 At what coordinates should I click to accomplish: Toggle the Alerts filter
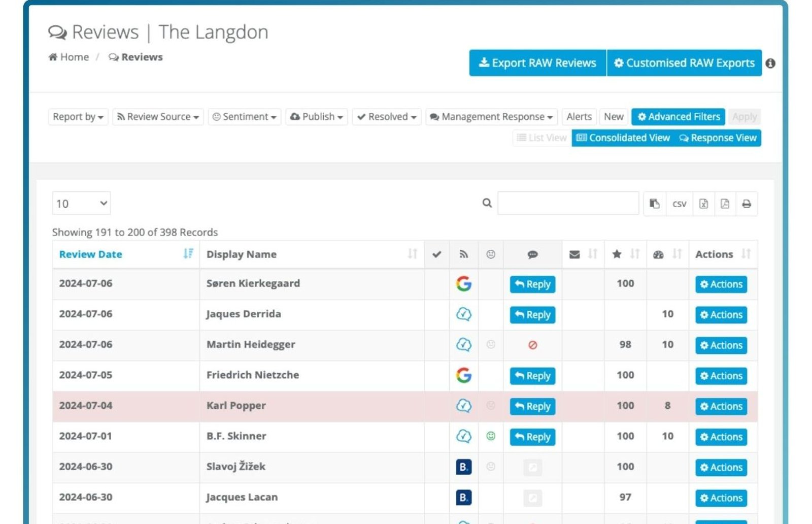[x=579, y=117]
